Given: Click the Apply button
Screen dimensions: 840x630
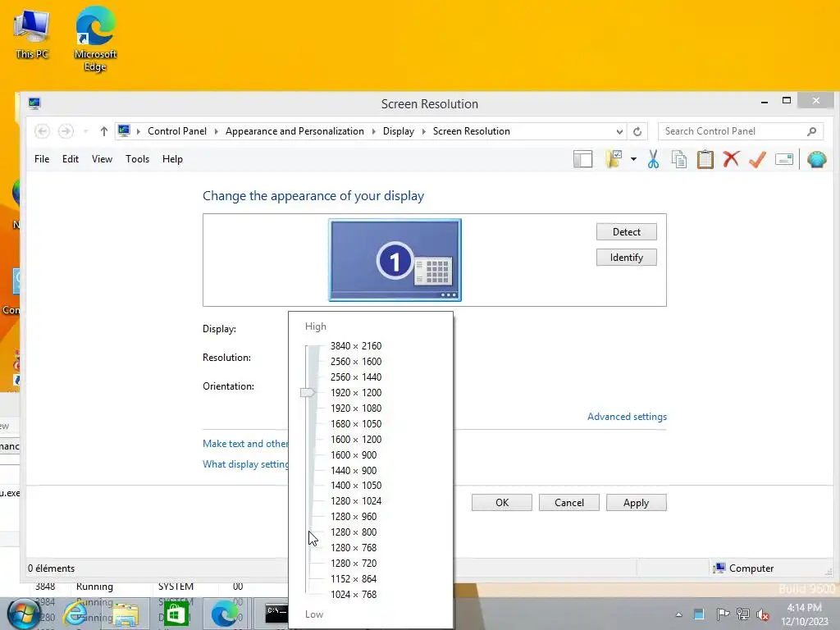Looking at the screenshot, I should (637, 503).
